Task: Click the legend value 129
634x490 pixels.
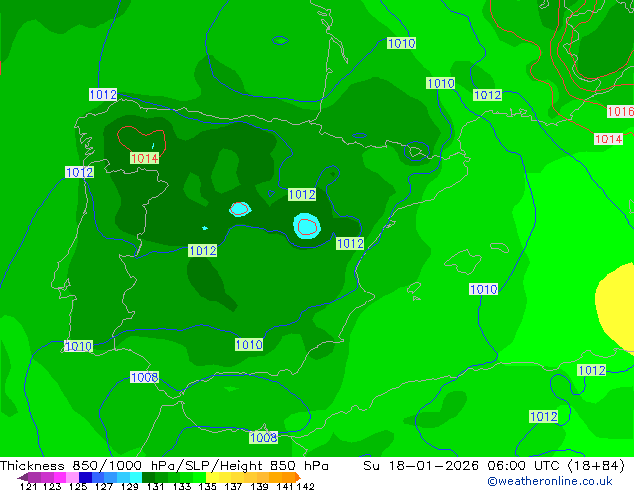Action: tap(130, 486)
